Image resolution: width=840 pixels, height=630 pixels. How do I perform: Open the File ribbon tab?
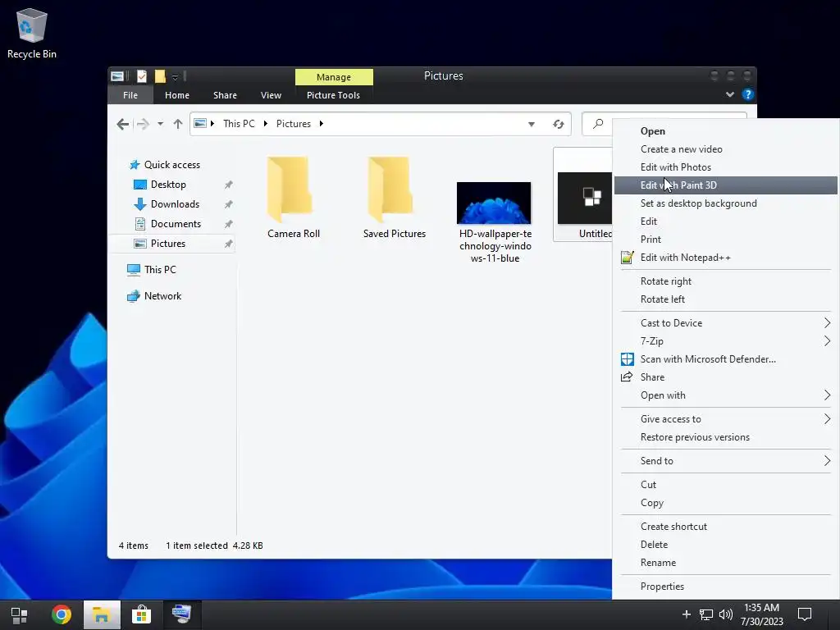click(x=130, y=95)
